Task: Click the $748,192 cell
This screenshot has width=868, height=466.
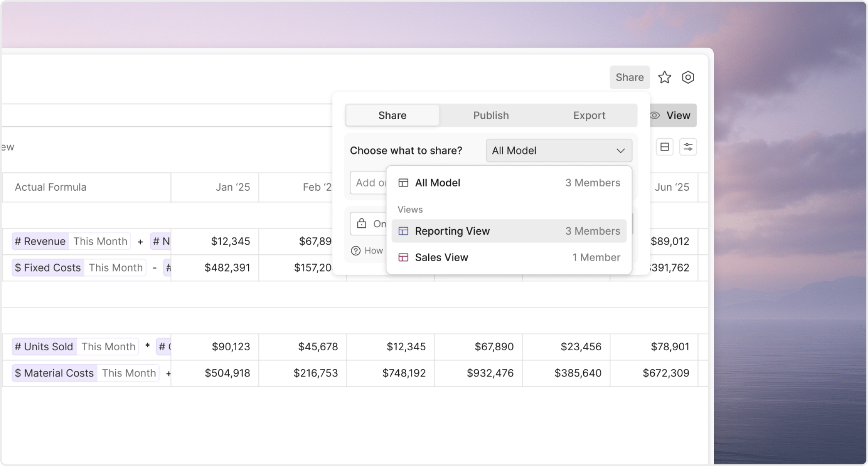Action: click(x=391, y=373)
